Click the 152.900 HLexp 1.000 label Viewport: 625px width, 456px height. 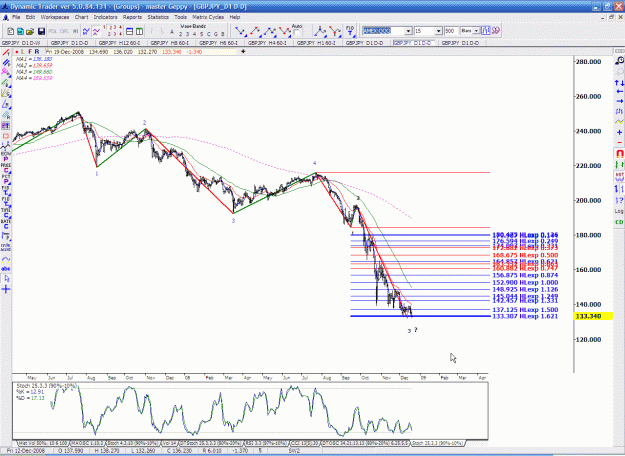coord(525,283)
